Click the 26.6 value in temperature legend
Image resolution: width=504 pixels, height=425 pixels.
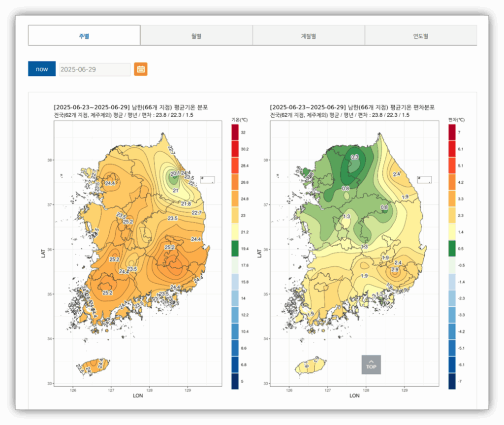pos(245,182)
